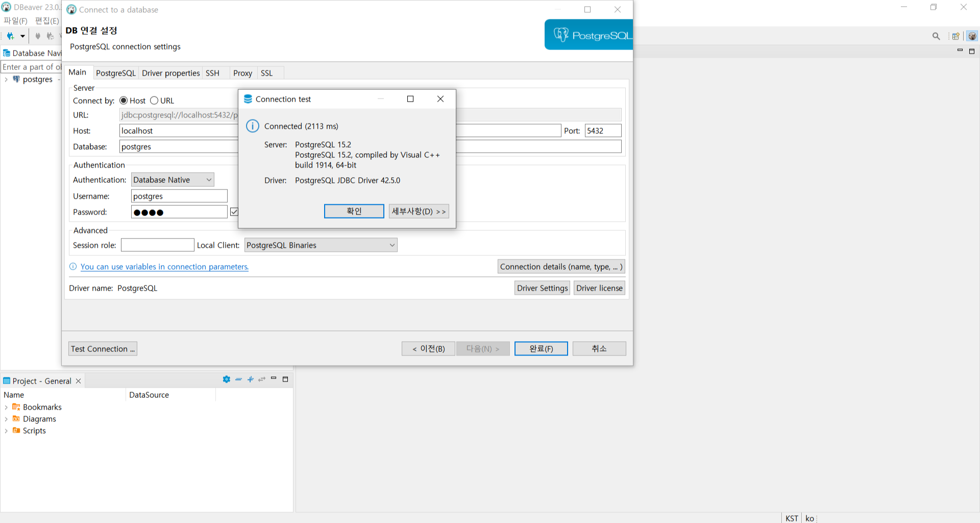Click the navigator filter text box
Viewport: 980px width, 523px height.
coord(31,67)
